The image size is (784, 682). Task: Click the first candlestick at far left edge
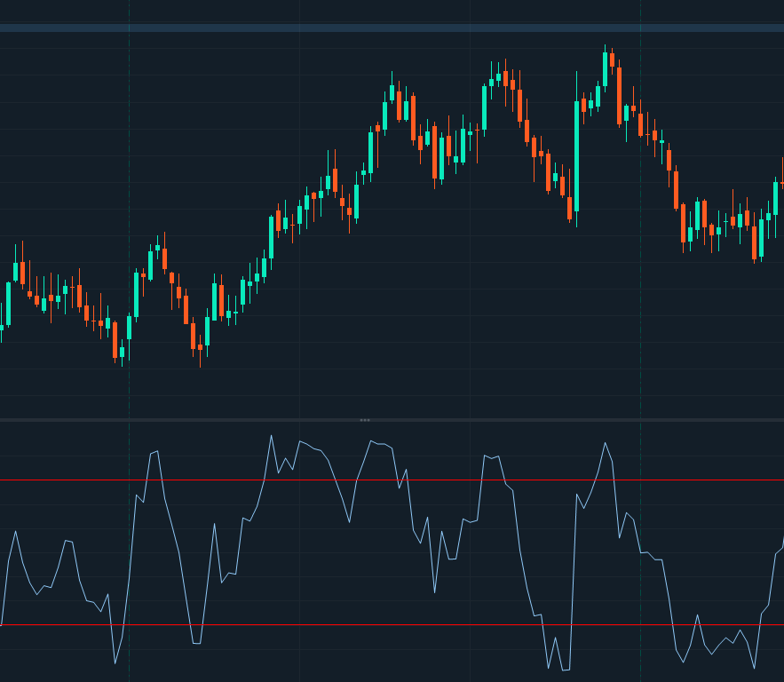tap(1, 327)
